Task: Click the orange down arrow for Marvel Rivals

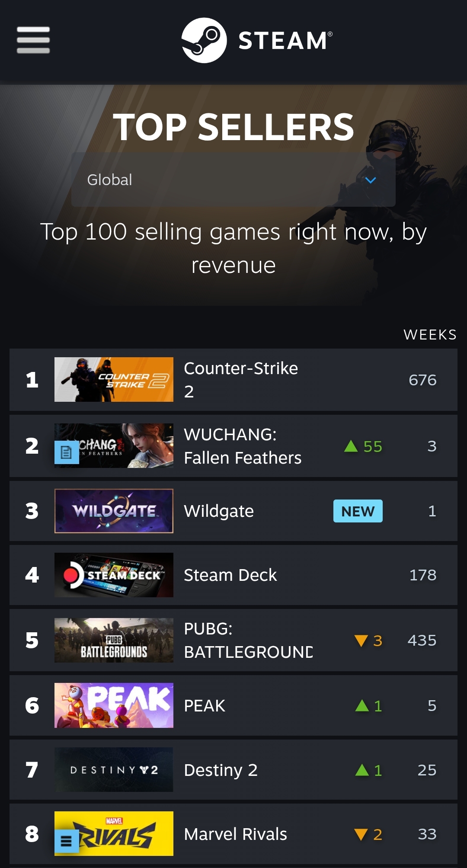Action: coord(361,834)
